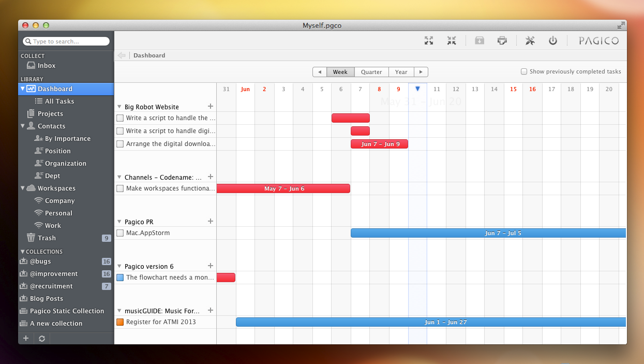Screen dimensions: 644x364
Task: Go to previous period arrow button
Action: (320, 72)
